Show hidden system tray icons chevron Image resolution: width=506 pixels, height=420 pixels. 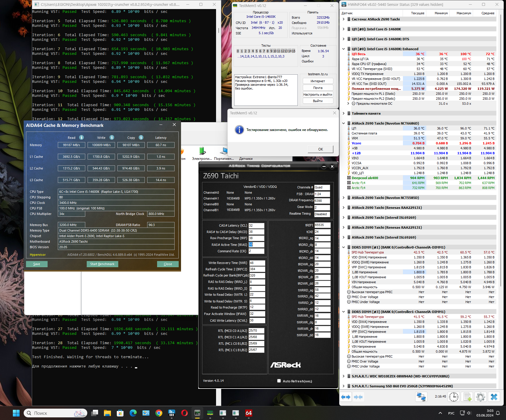coord(440,413)
